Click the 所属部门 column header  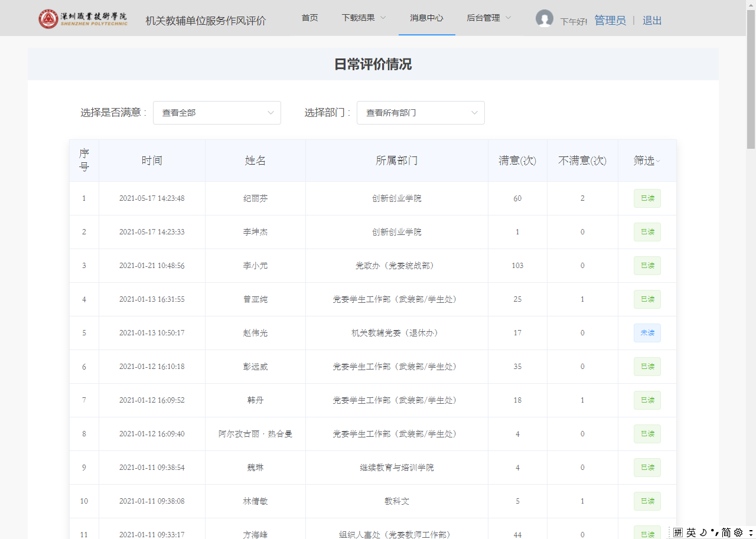click(x=397, y=161)
